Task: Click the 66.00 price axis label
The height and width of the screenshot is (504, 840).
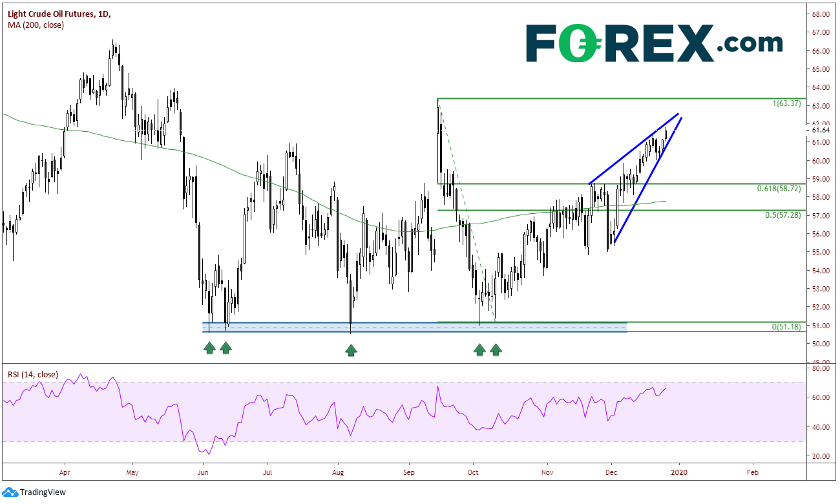Action: (x=821, y=50)
